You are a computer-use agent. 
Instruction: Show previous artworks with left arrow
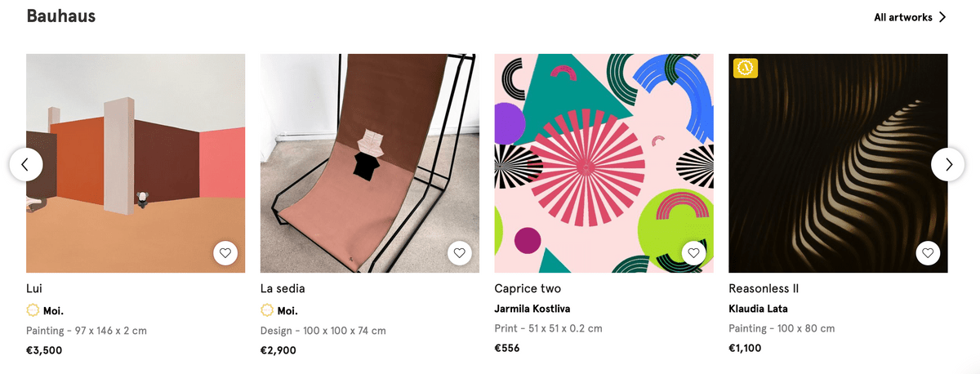pyautogui.click(x=26, y=164)
